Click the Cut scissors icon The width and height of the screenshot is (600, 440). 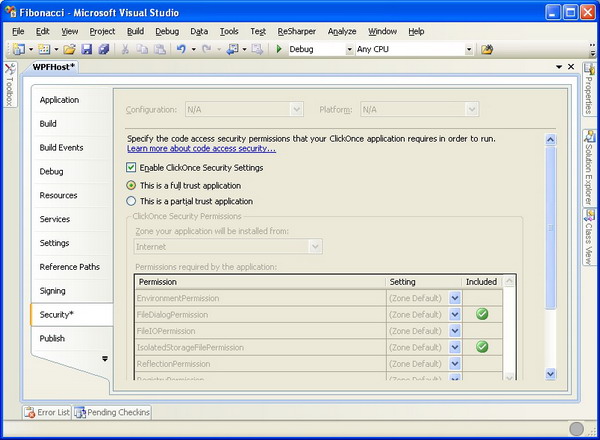125,49
